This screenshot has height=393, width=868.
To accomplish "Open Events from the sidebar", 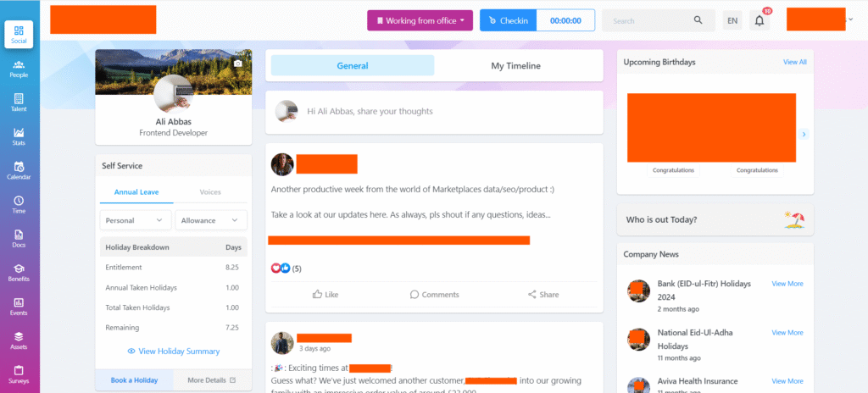I will click(x=19, y=307).
